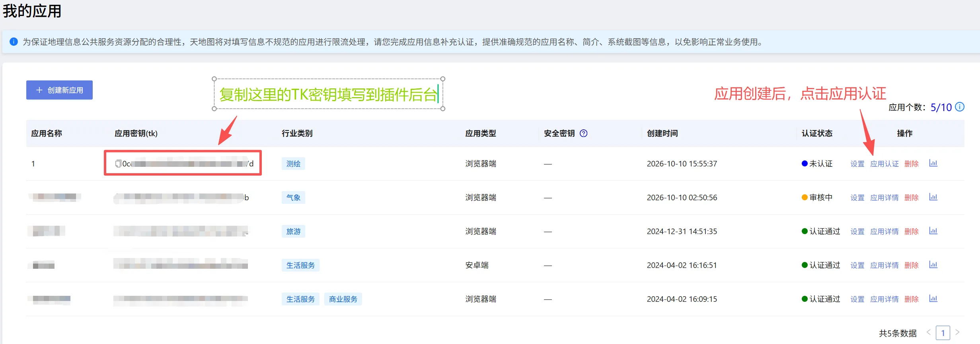
Task: Click the 应用密钥(tk) column header
Action: pos(136,133)
